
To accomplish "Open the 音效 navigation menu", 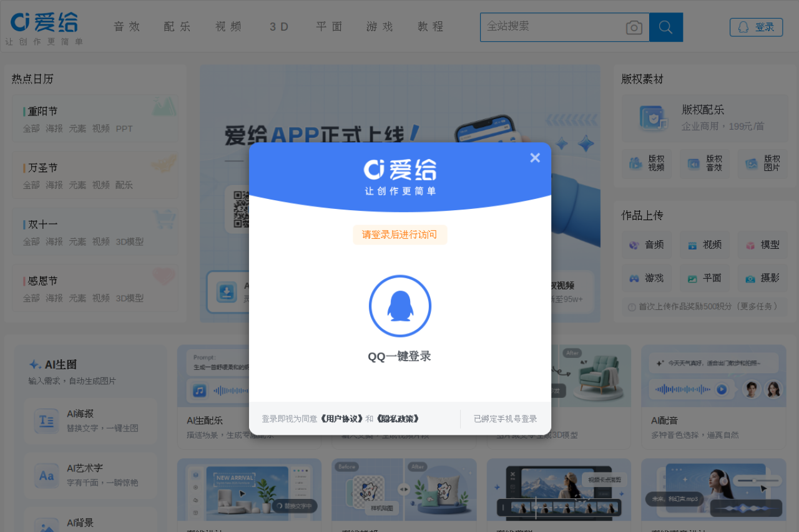I will (x=127, y=26).
